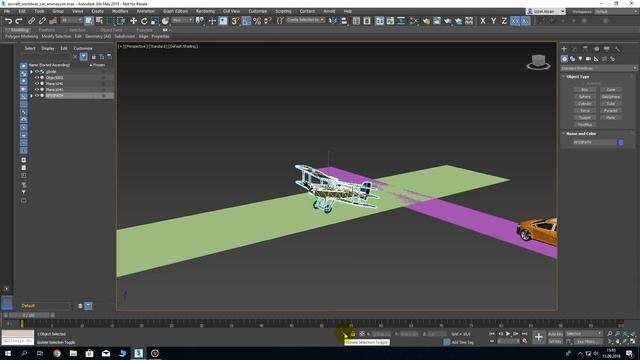Click the Cylinder primitive button

[x=584, y=104]
